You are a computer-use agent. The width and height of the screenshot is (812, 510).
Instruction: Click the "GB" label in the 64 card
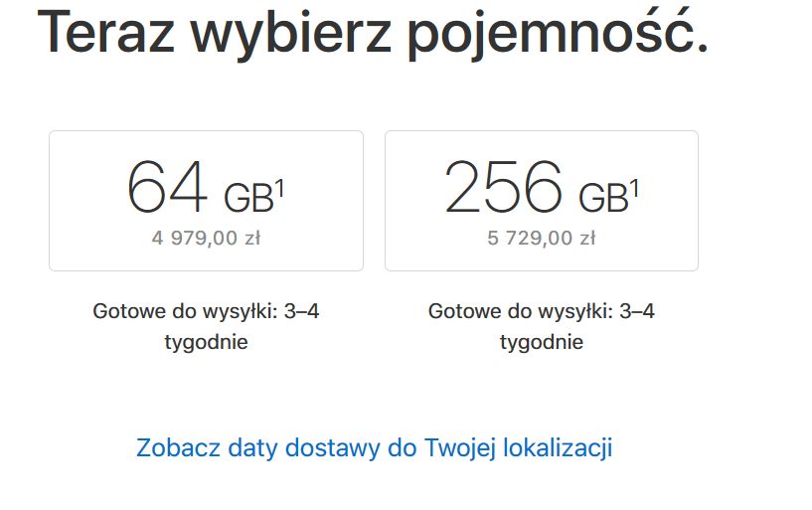[247, 198]
